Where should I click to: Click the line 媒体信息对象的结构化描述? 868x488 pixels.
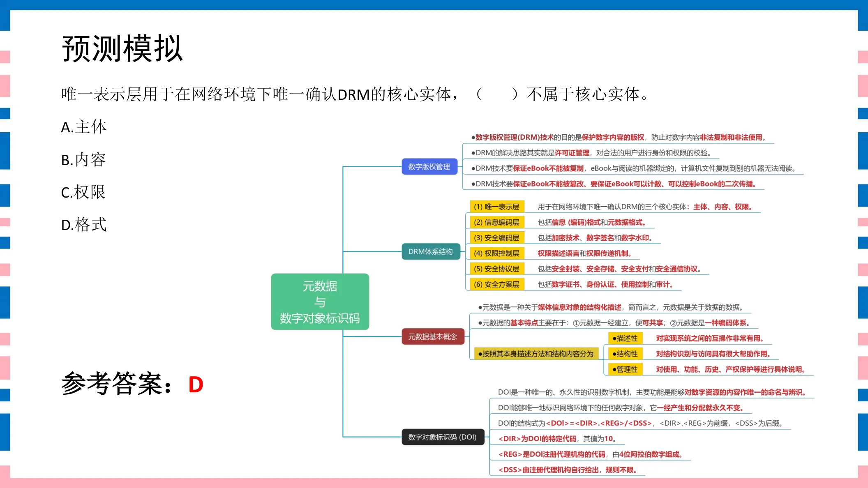(611, 307)
